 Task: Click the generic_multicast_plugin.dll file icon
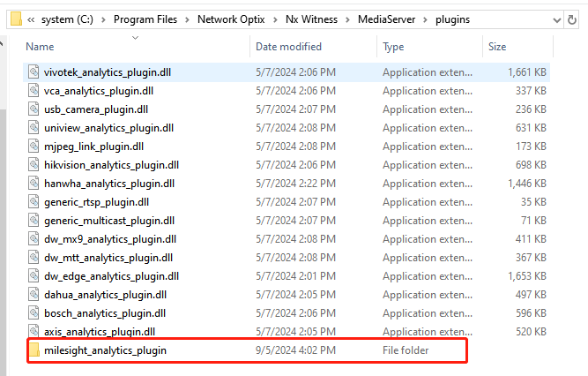pos(33,221)
